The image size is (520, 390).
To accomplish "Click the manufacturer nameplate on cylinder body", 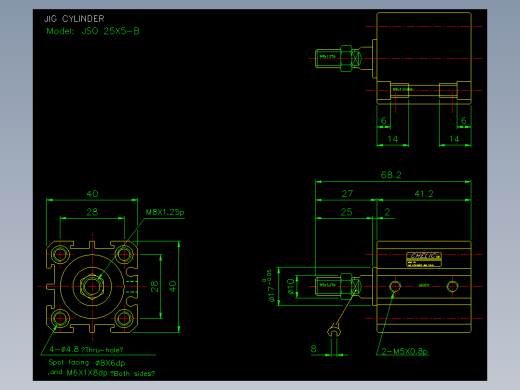I will [x=424, y=260].
